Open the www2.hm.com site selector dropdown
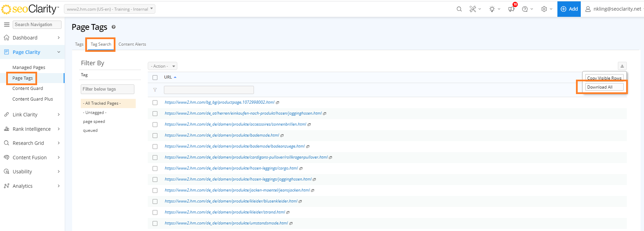 [110, 9]
